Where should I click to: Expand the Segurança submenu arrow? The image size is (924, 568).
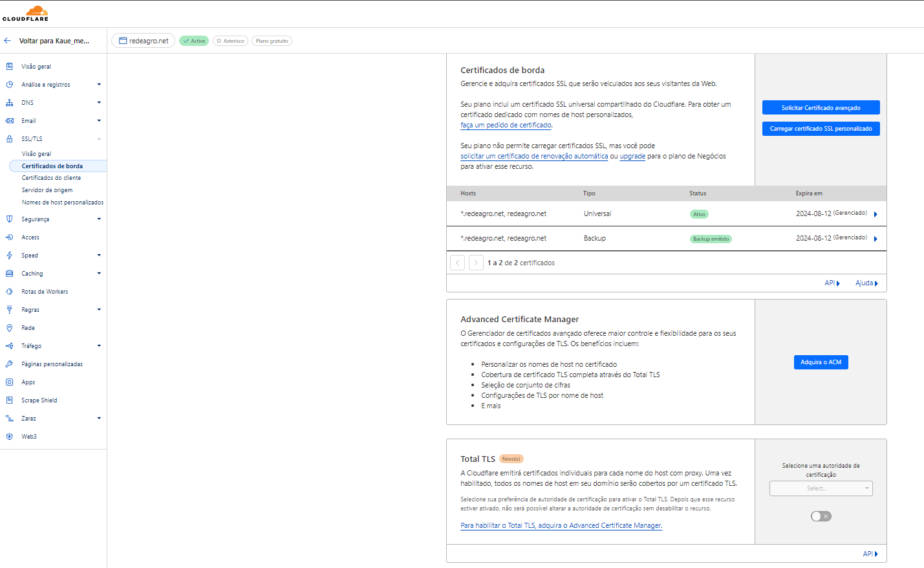(99, 219)
